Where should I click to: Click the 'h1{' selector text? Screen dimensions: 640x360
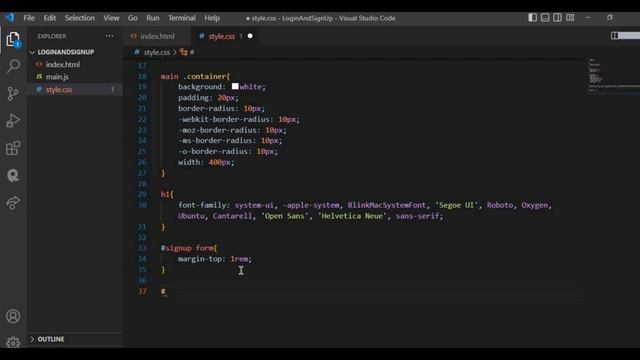pos(167,194)
